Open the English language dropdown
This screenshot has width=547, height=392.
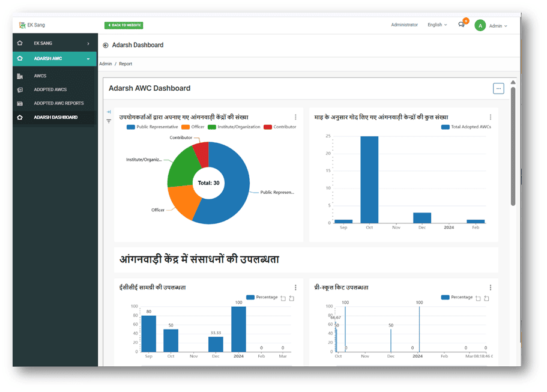tap(437, 25)
